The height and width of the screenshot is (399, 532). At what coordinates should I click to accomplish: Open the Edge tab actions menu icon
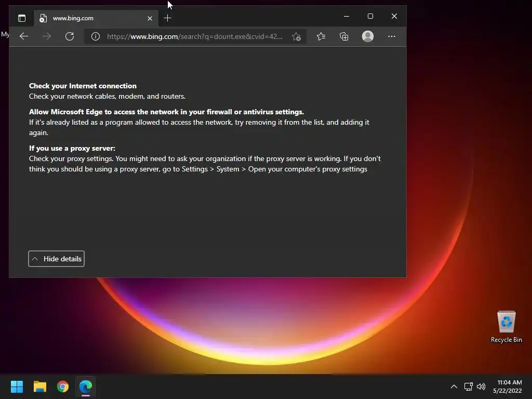(22, 18)
